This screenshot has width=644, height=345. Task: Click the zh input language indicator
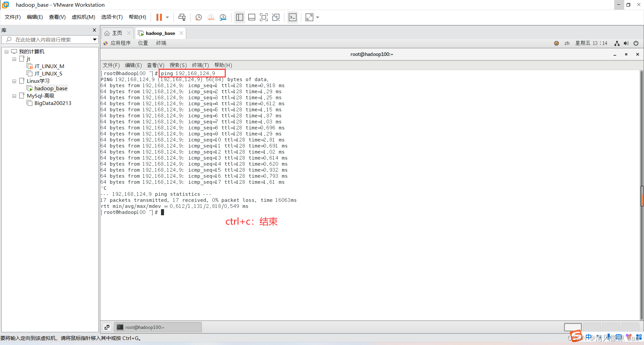567,43
